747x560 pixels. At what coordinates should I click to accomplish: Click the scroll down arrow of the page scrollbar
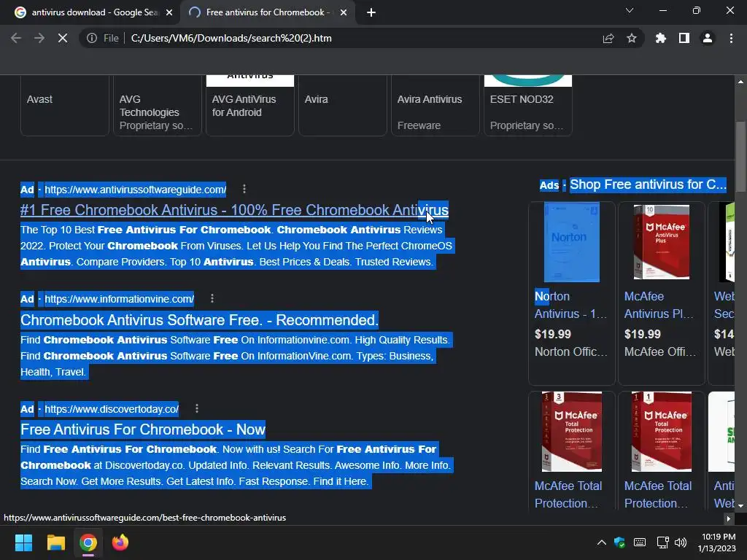[740, 505]
